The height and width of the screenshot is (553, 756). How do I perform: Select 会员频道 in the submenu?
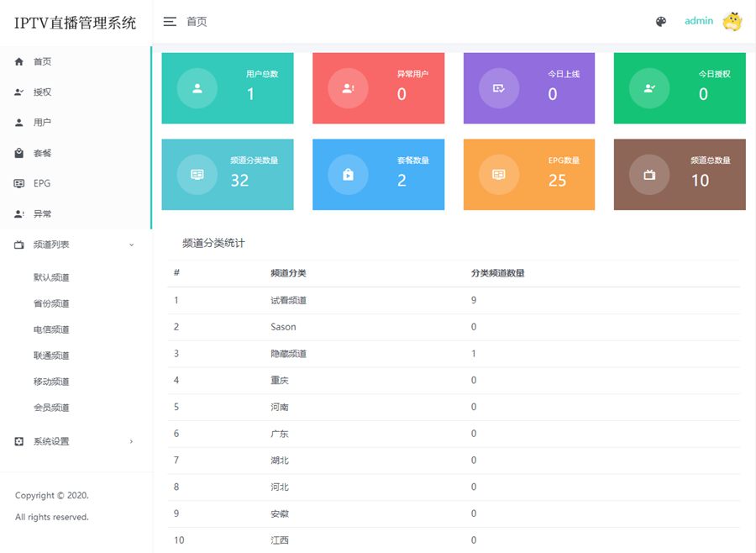(x=51, y=408)
